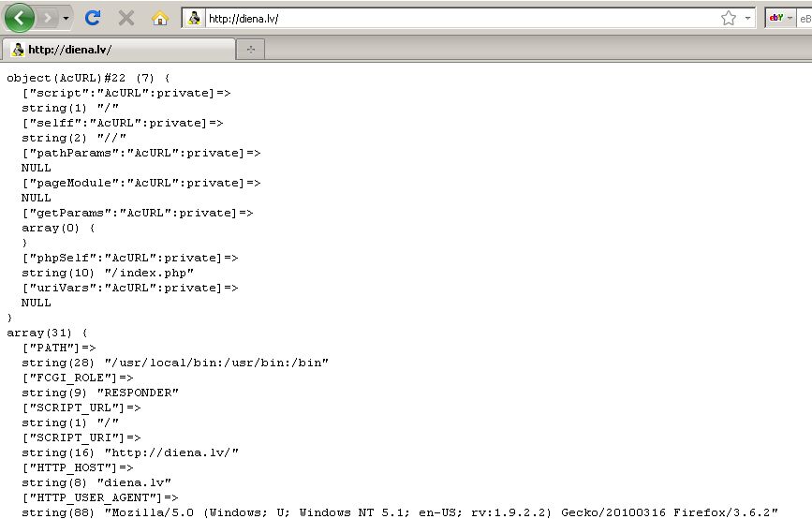Click the greyed Forward arrow button
The height and width of the screenshot is (519, 812).
(x=48, y=19)
